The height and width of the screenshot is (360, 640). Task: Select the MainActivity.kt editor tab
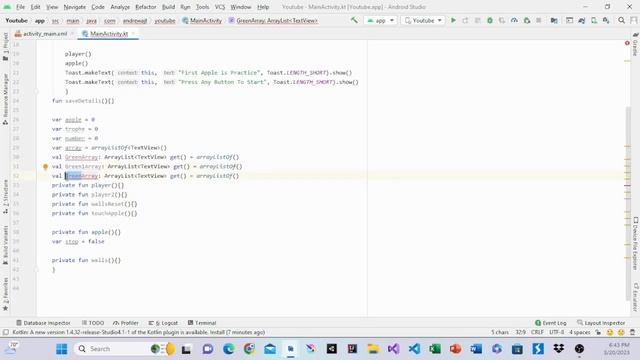pos(109,34)
